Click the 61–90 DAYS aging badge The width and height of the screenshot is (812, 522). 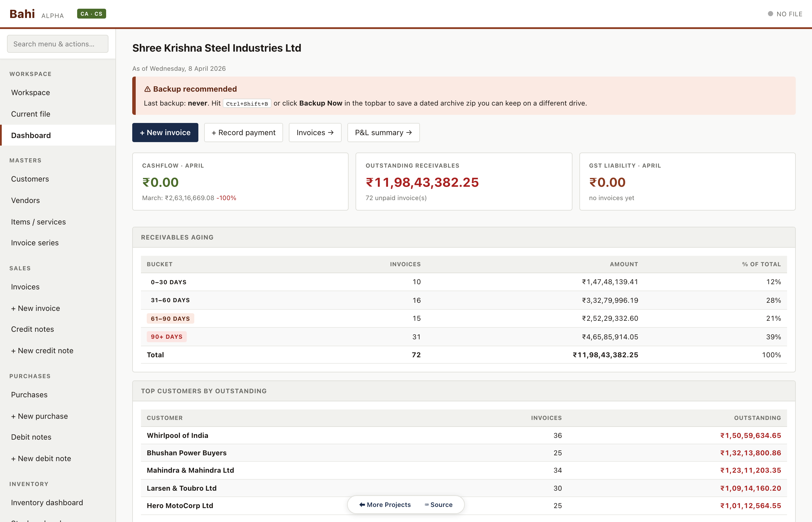click(x=170, y=318)
